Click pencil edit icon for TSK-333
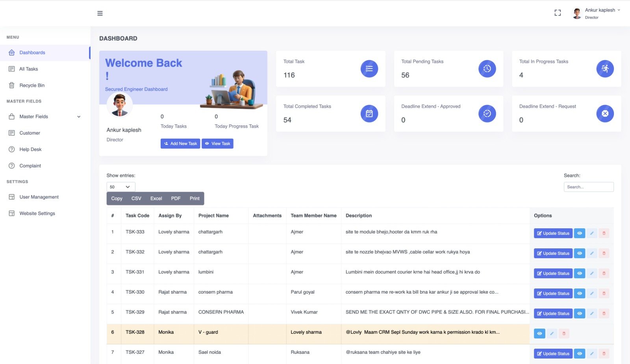The height and width of the screenshot is (364, 630). [591, 233]
